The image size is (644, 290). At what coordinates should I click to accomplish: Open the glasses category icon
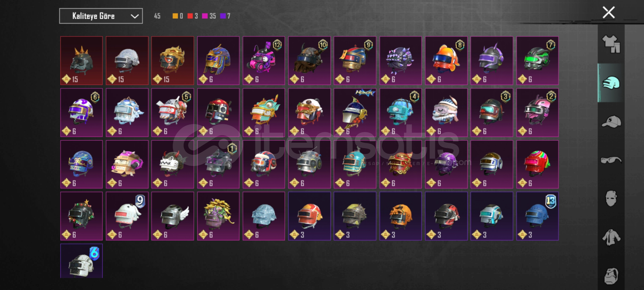coord(611,160)
